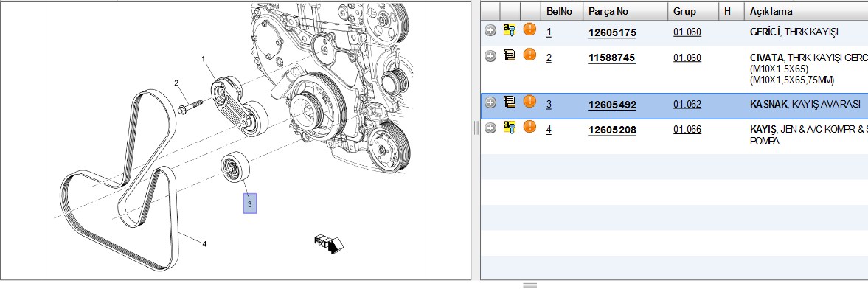Viewport: 868px width, 289px height.
Task: Open BelNo link 2
Action: (x=549, y=58)
